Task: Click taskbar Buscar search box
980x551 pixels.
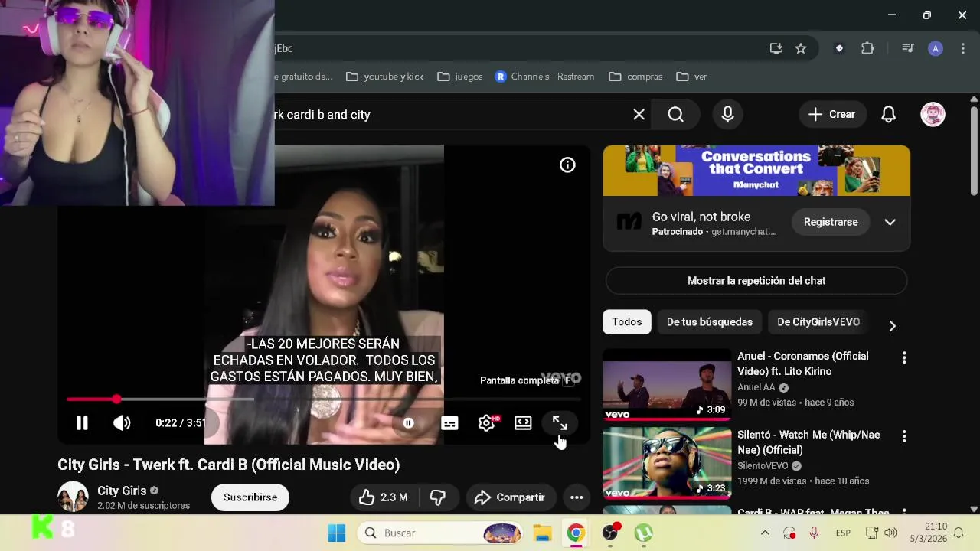Action: click(x=442, y=533)
